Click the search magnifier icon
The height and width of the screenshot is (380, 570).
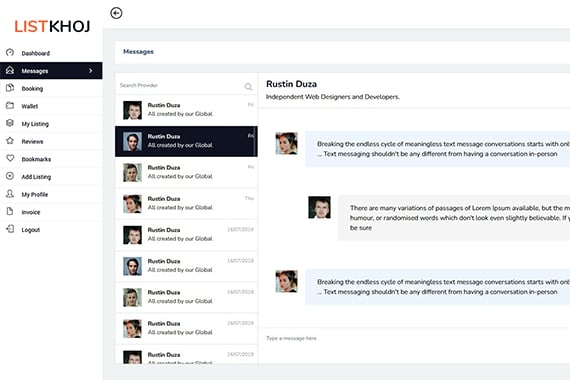248,87
